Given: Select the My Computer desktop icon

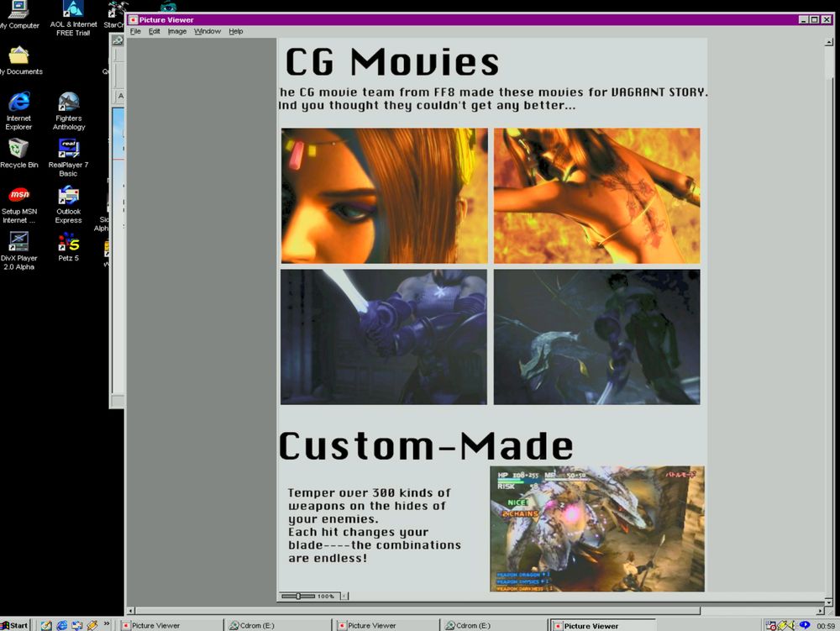Looking at the screenshot, I should click(19, 15).
